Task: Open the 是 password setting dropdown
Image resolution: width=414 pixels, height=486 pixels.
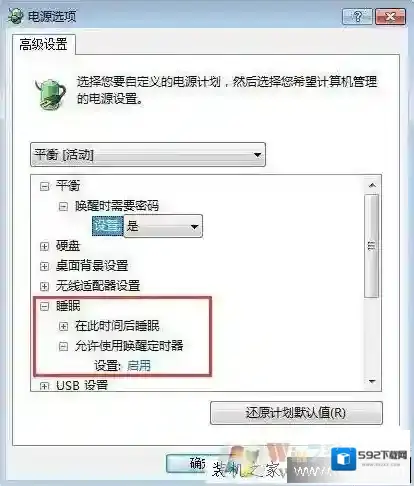Action: (163, 226)
